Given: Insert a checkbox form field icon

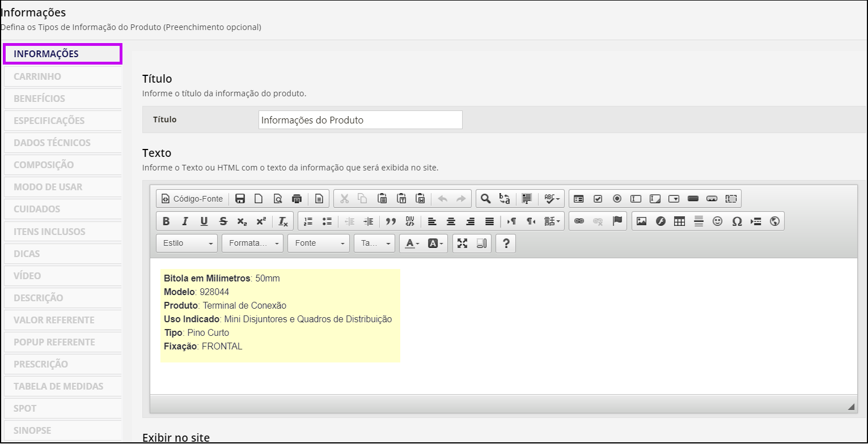Looking at the screenshot, I should tap(598, 199).
